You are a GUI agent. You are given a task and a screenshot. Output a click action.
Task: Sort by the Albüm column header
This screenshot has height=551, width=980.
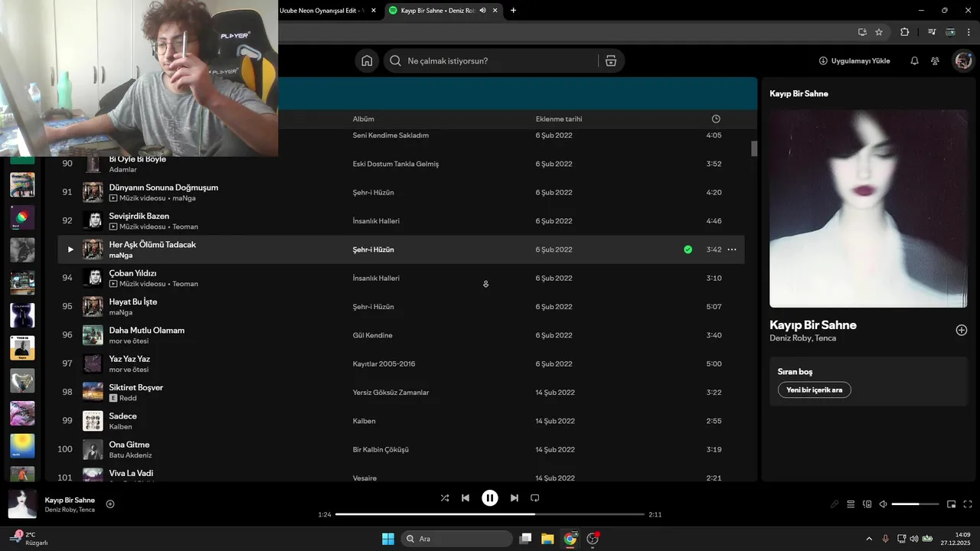coord(363,119)
